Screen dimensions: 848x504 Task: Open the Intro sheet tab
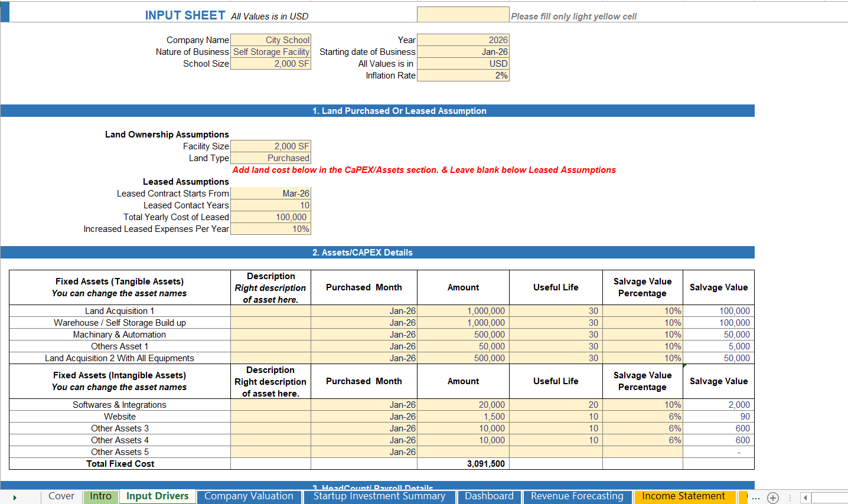[100, 496]
